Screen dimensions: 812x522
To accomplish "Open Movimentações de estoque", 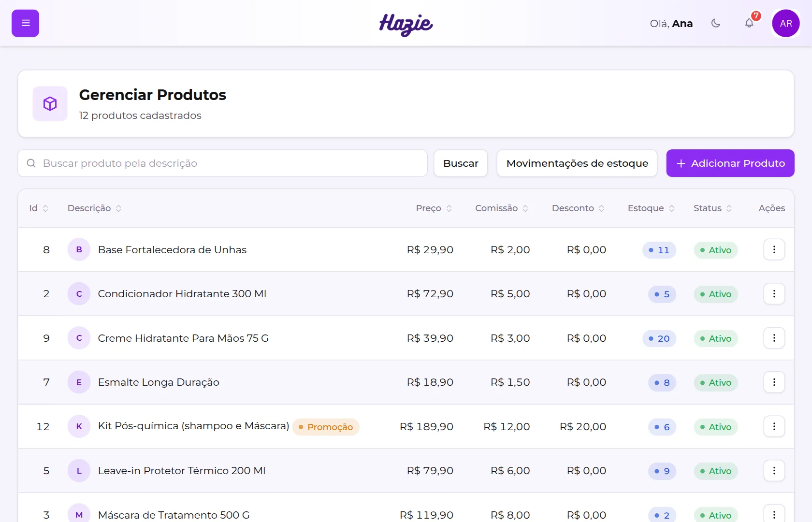I will pyautogui.click(x=577, y=163).
